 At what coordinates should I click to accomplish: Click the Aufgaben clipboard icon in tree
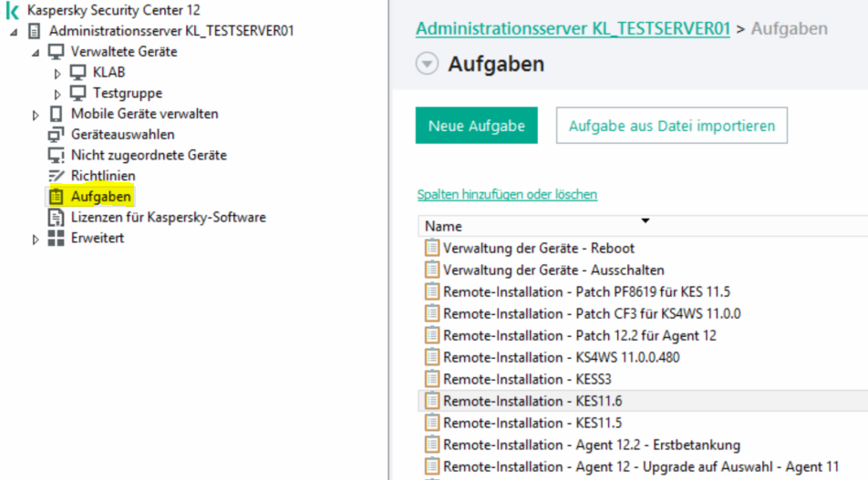click(x=56, y=197)
